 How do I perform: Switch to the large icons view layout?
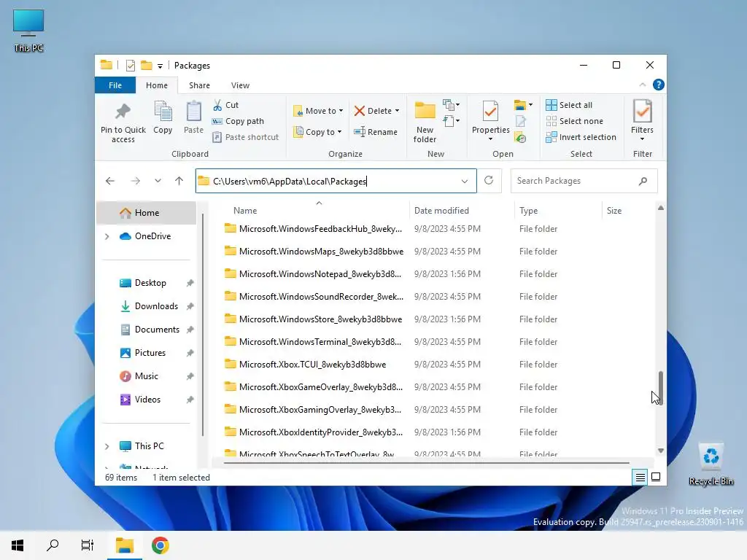pos(656,477)
